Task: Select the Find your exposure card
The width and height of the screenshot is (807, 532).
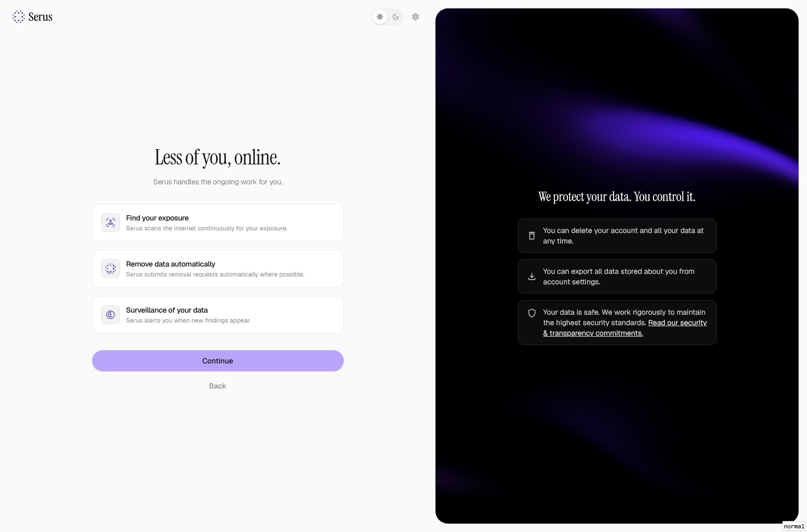Action: [218, 223]
